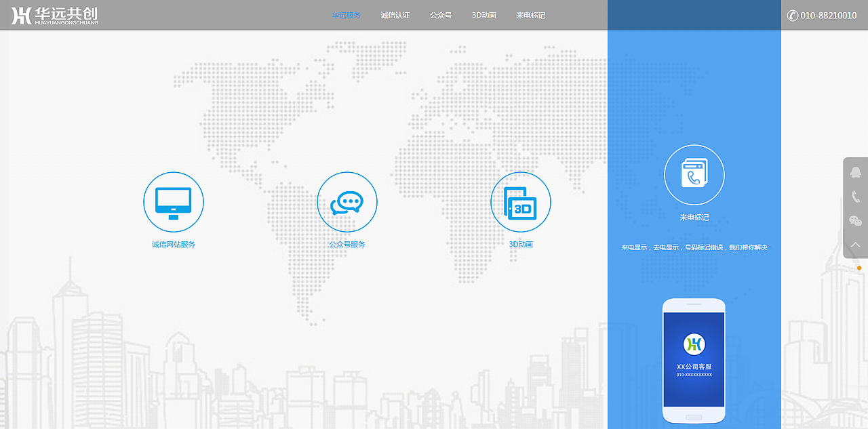Click the call-marking phone book icon
Viewport: 868px width, 429px height.
pyautogui.click(x=694, y=175)
